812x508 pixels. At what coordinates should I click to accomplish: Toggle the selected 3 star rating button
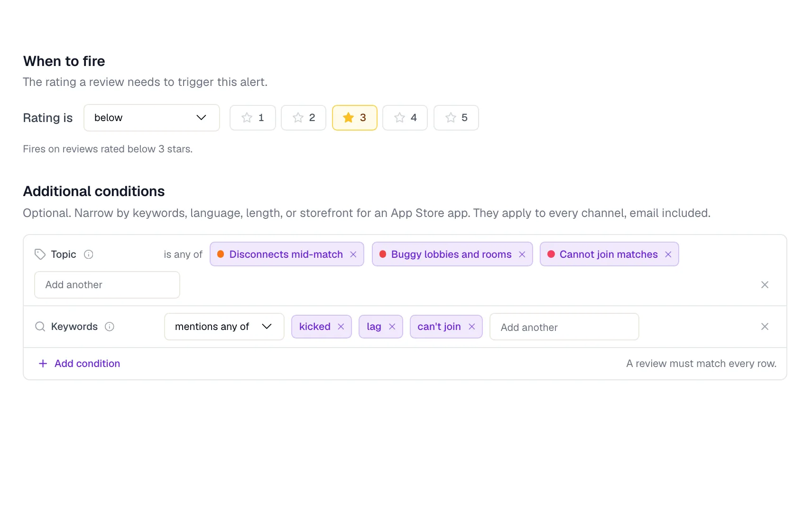(354, 118)
